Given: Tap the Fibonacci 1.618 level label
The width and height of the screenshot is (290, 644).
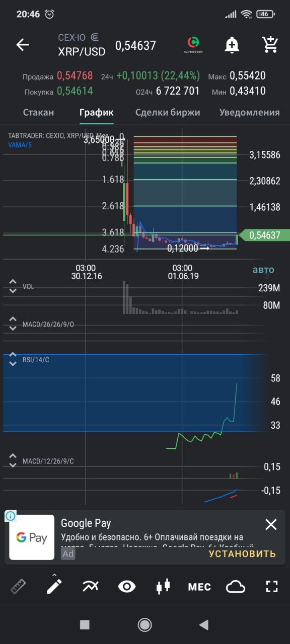Looking at the screenshot, I should tap(113, 179).
